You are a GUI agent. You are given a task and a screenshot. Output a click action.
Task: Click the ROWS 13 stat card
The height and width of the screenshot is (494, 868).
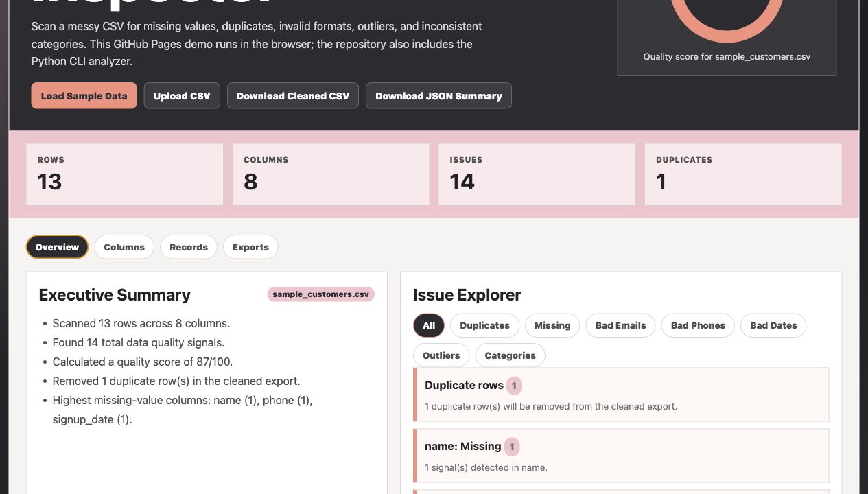125,174
